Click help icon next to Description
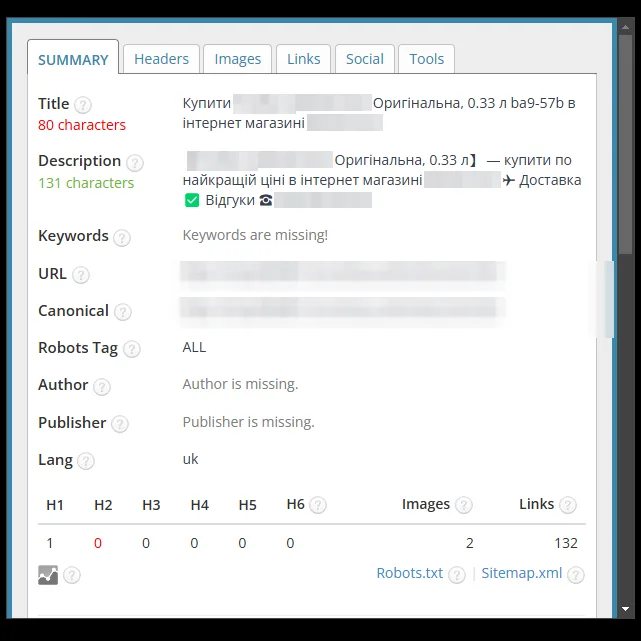641x641 pixels. [134, 163]
